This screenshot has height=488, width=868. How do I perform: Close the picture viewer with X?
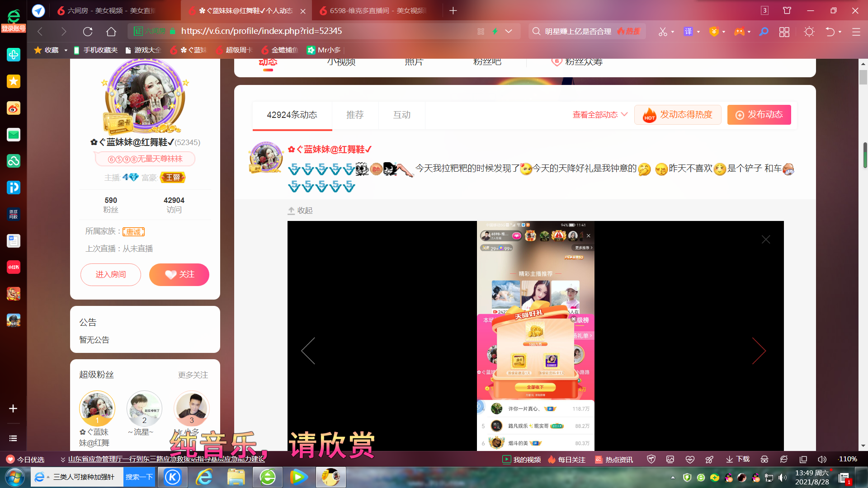pyautogui.click(x=766, y=239)
